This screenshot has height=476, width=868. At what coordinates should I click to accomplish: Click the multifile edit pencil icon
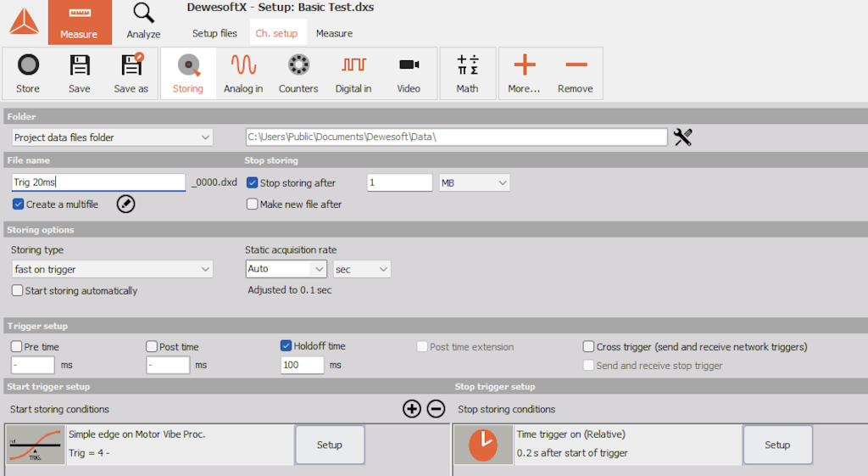125,204
